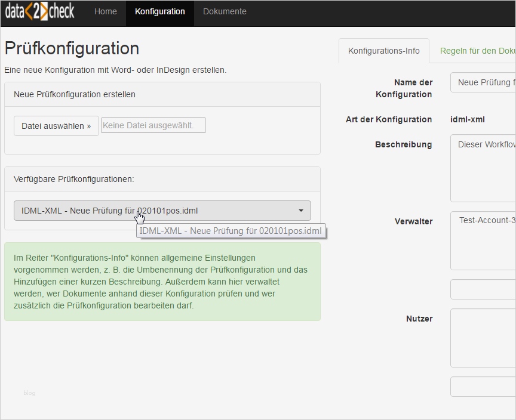Click the faint "blog" link
Viewport: 516px width, 420px height.
(30, 393)
